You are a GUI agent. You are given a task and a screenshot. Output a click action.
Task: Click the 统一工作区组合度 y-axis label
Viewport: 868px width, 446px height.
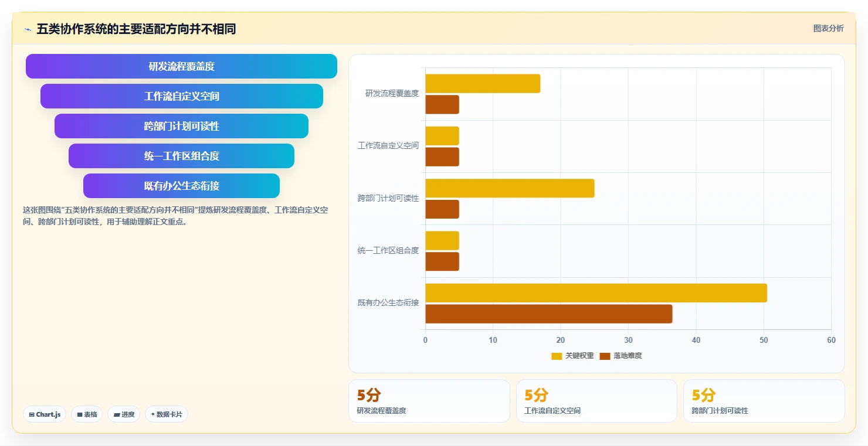pos(388,250)
